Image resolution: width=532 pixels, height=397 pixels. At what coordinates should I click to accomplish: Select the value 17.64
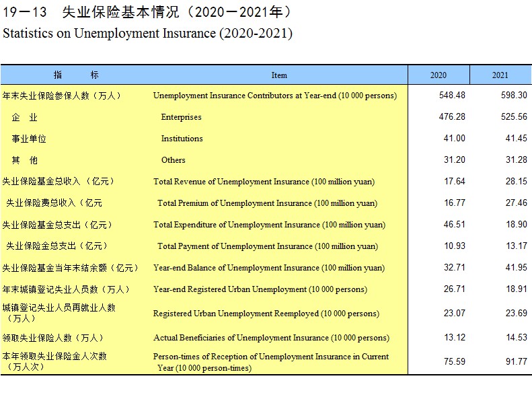(455, 182)
